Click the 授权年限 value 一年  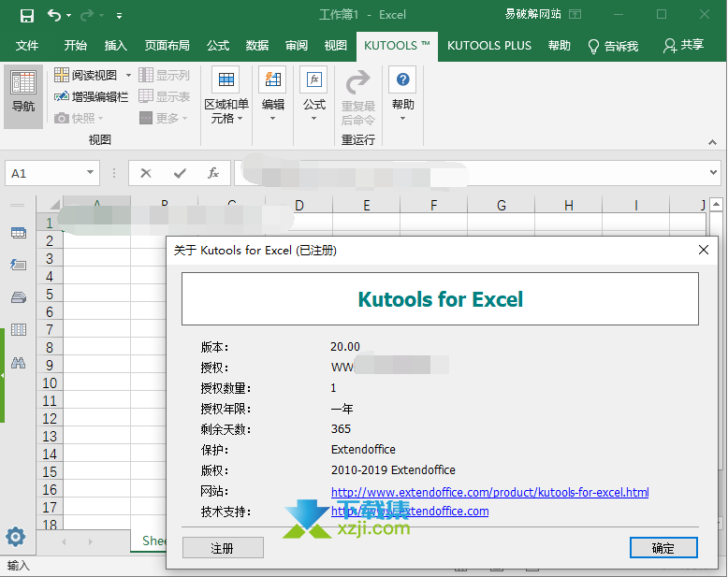(x=342, y=409)
